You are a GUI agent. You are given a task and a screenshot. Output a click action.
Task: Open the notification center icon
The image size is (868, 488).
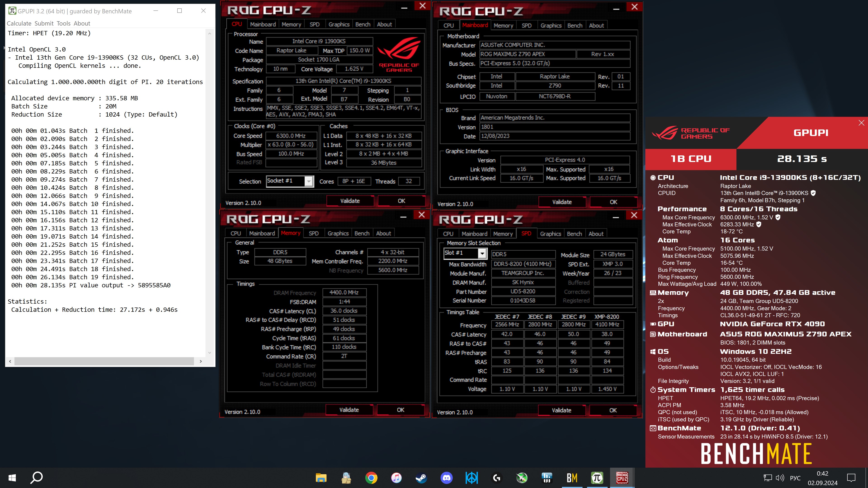click(851, 478)
